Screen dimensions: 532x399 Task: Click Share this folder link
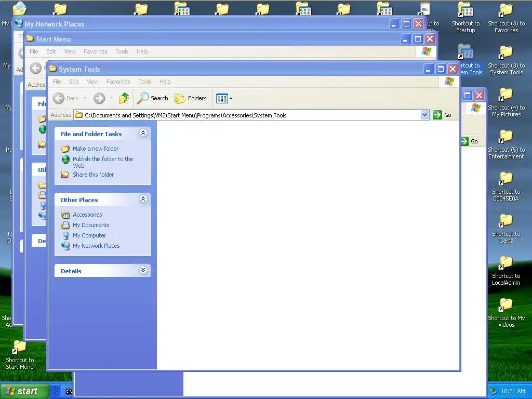(x=94, y=175)
